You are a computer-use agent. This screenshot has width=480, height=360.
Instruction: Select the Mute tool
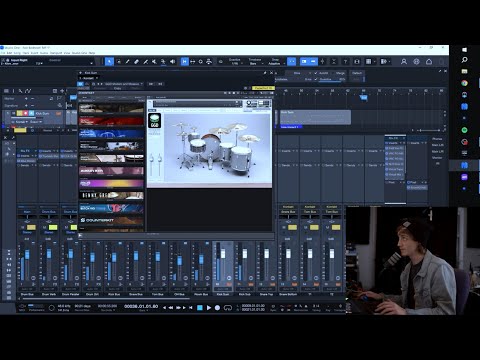154,62
